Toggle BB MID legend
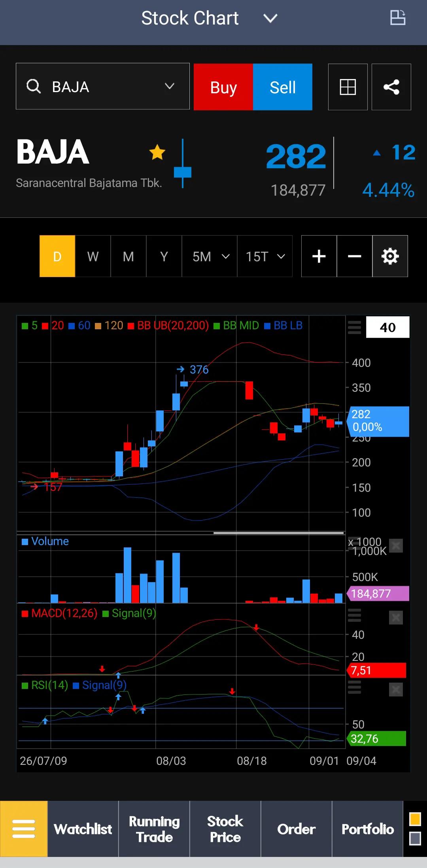427x868 pixels. [236, 326]
